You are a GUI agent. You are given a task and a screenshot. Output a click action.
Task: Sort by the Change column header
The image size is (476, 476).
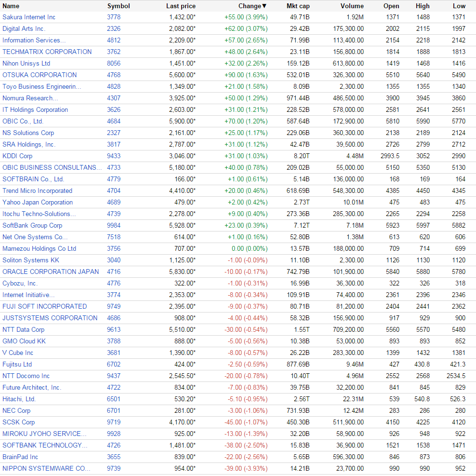click(252, 6)
